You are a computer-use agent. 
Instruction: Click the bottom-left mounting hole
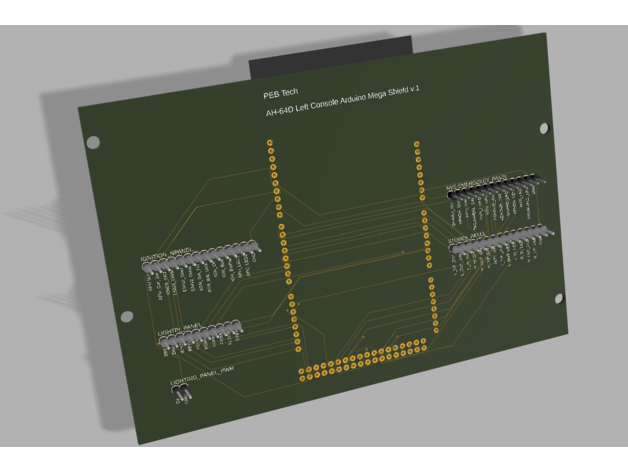pyautogui.click(x=127, y=316)
